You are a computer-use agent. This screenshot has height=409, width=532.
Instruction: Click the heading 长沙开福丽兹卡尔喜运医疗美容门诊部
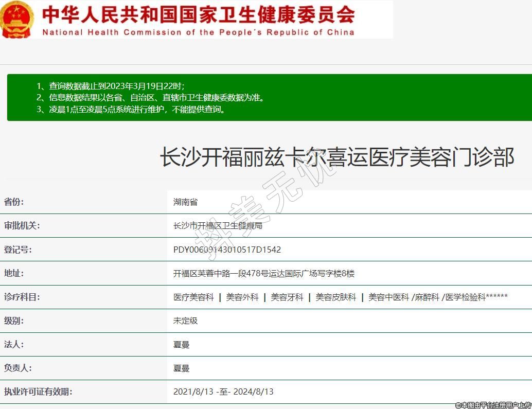click(337, 157)
